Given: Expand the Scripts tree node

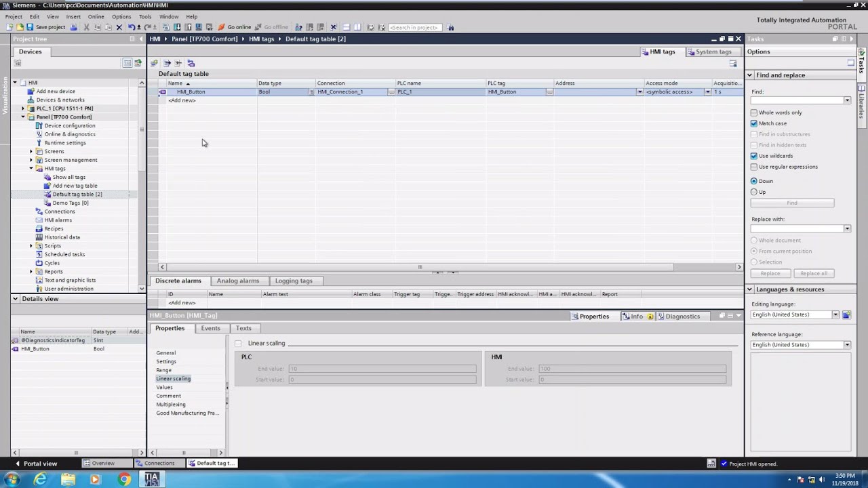Looking at the screenshot, I should pos(31,245).
